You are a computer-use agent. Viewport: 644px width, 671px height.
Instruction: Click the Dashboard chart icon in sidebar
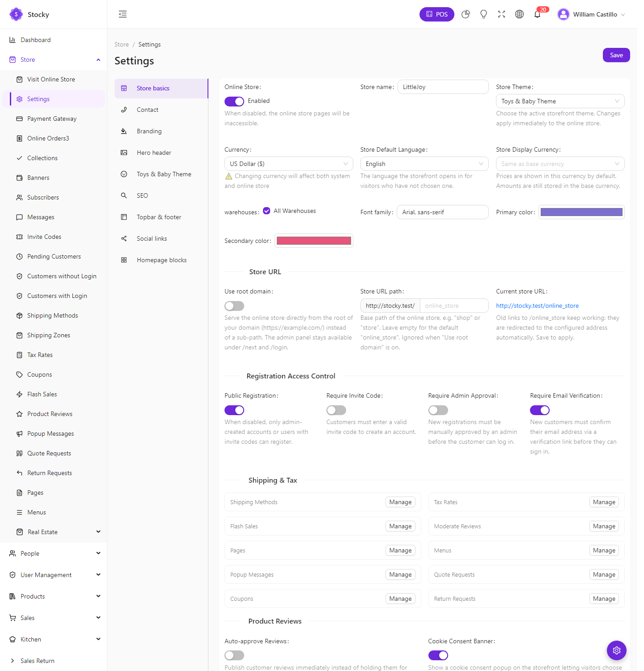13,40
